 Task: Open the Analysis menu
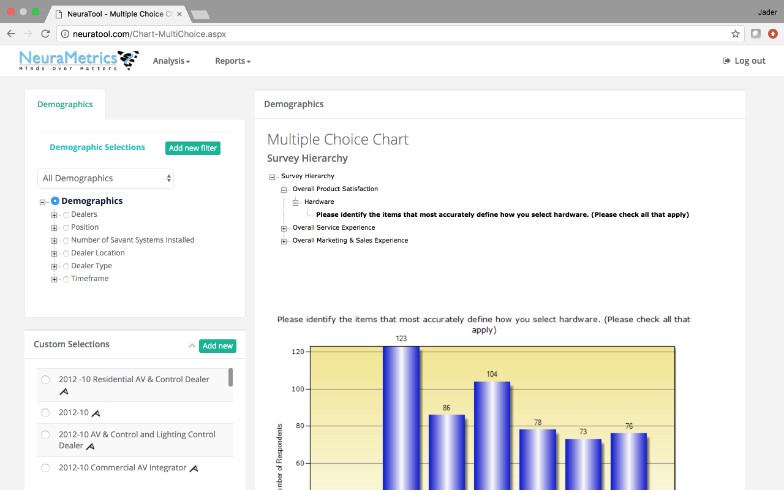tap(171, 61)
